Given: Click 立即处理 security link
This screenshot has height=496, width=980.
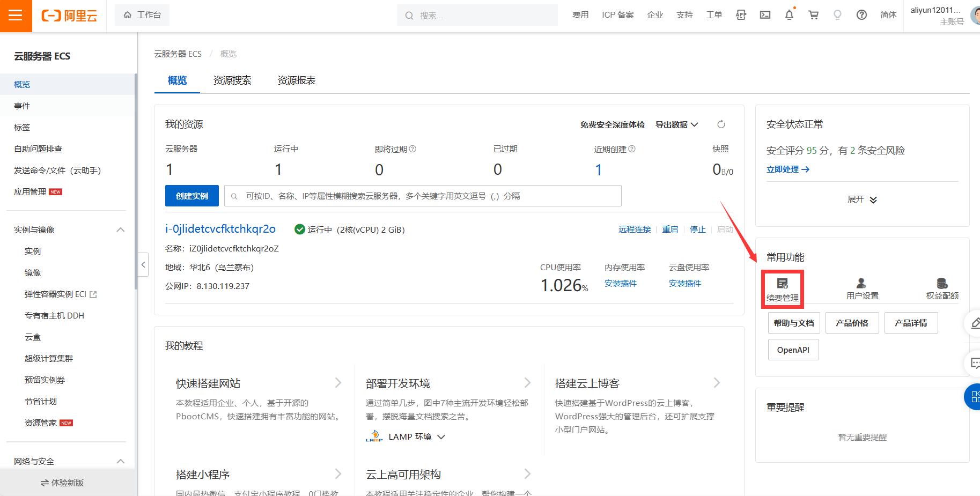Looking at the screenshot, I should coord(788,169).
